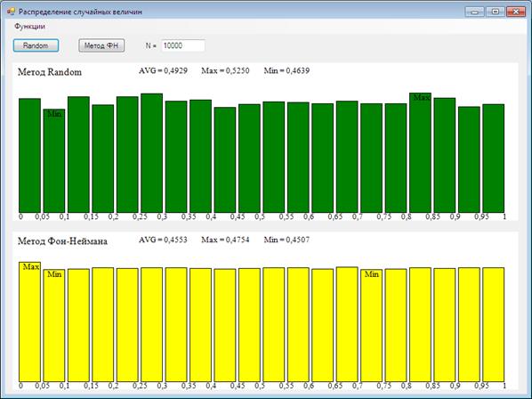Image resolution: width=532 pixels, height=399 pixels.
Task: Minimize the application window
Action: tap(475, 12)
